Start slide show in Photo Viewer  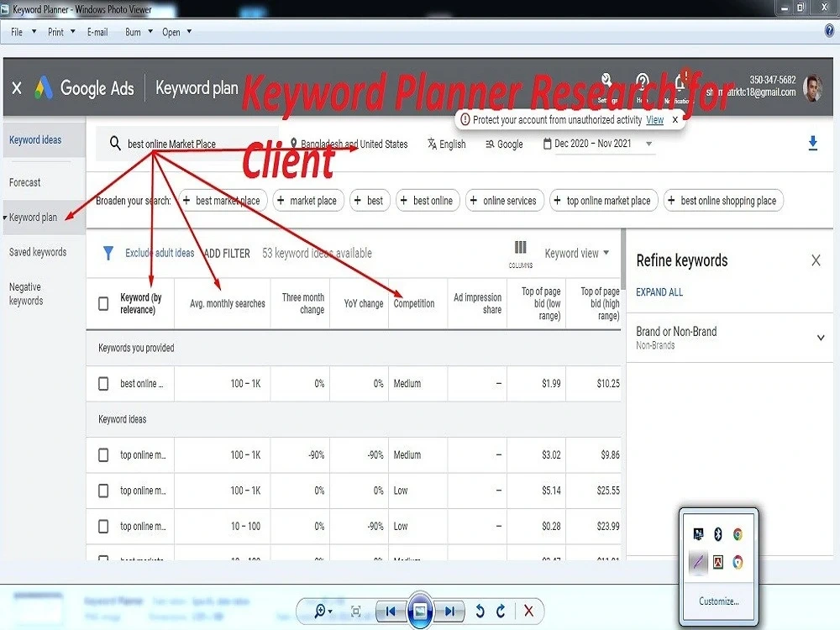coord(420,610)
